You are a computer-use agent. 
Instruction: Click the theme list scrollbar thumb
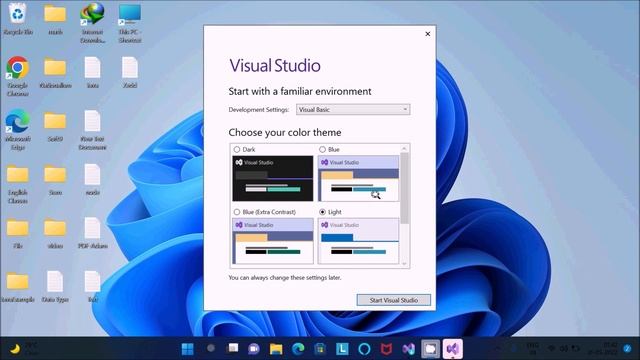click(x=404, y=188)
